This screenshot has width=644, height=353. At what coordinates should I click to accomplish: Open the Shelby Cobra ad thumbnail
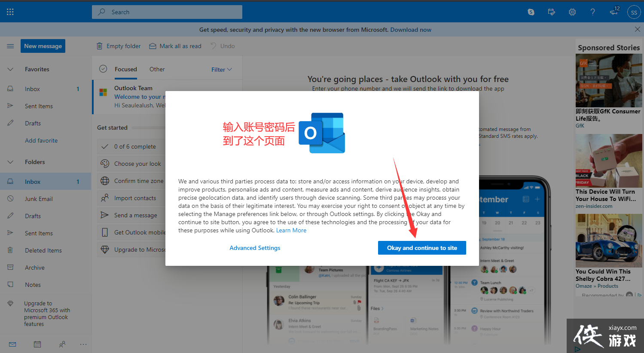pyautogui.click(x=609, y=240)
